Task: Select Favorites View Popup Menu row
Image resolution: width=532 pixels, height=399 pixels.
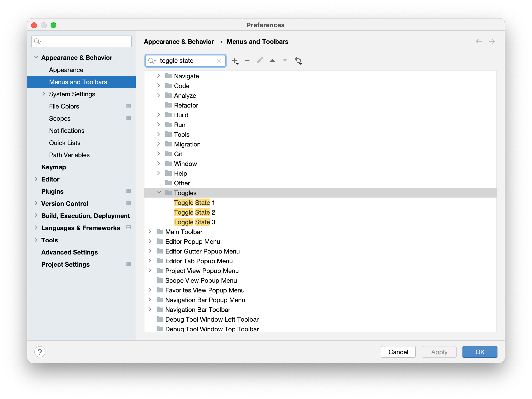Action: click(x=320, y=290)
